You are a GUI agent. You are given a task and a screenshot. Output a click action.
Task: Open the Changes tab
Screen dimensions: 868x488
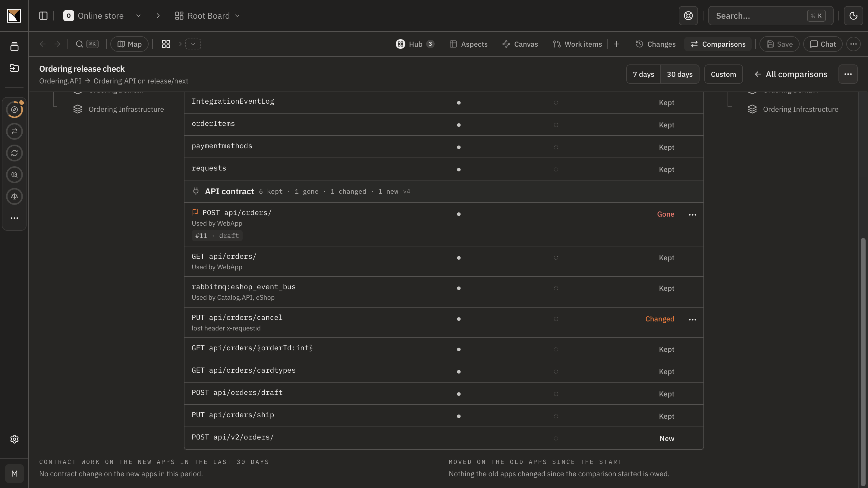point(656,44)
